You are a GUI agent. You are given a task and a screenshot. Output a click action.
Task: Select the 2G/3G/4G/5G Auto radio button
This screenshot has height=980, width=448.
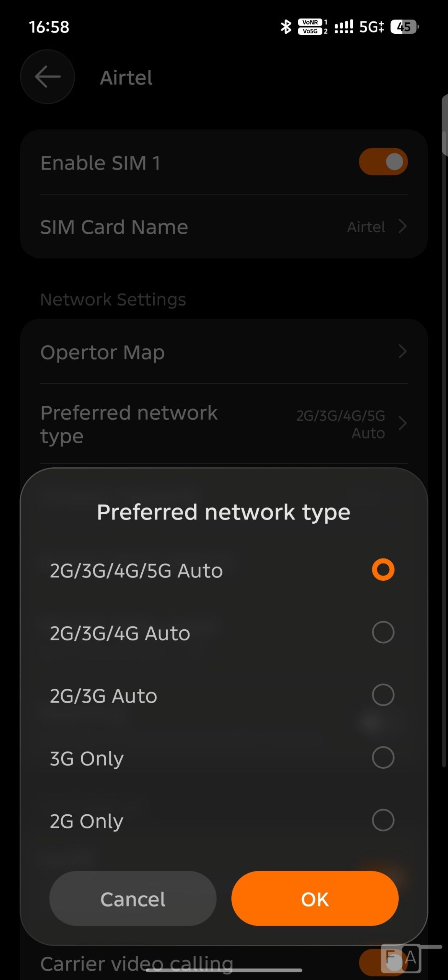(383, 570)
